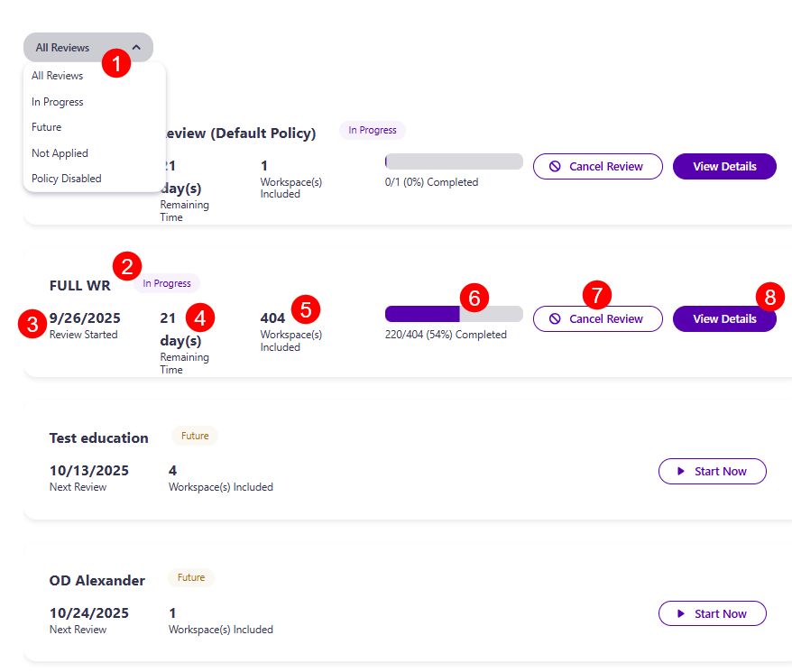Cancel Review on the Default Policy card

tap(597, 166)
